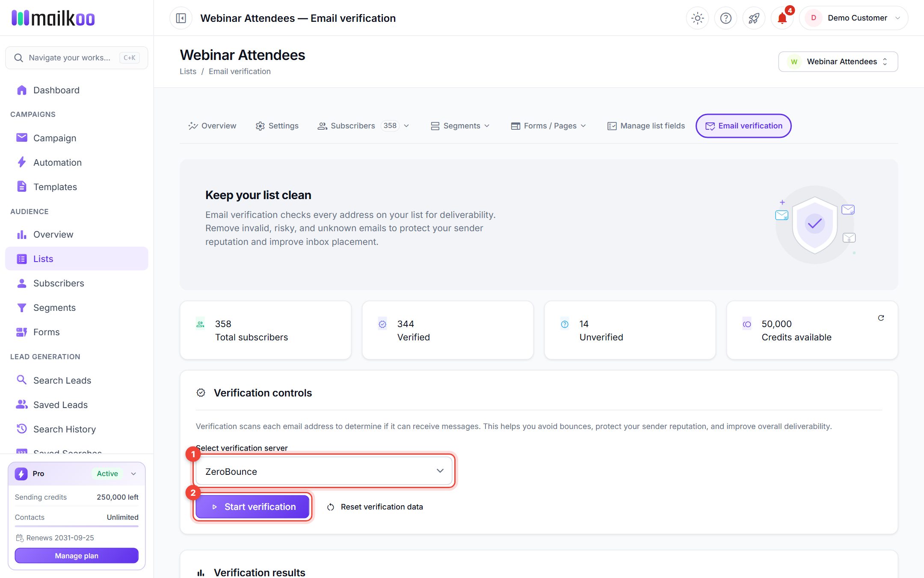Screen dimensions: 924x578
Task: Click the Campaign envelope icon
Action: [x=21, y=137]
